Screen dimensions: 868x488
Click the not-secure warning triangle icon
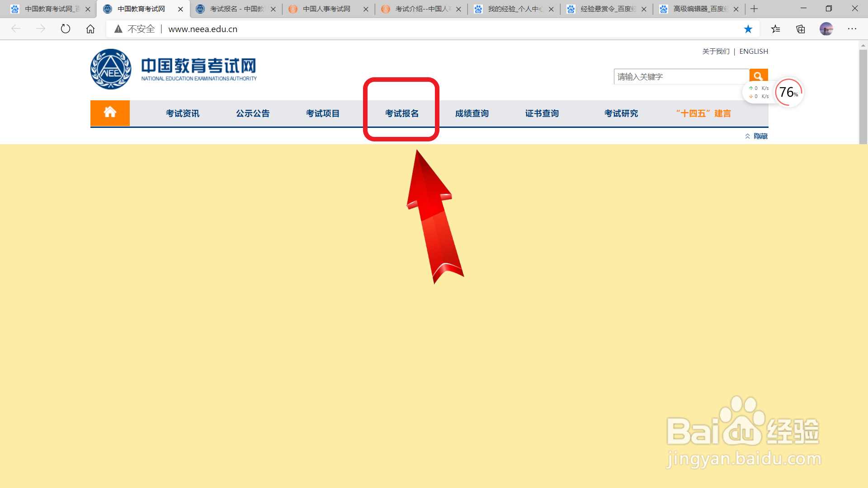[x=118, y=29]
